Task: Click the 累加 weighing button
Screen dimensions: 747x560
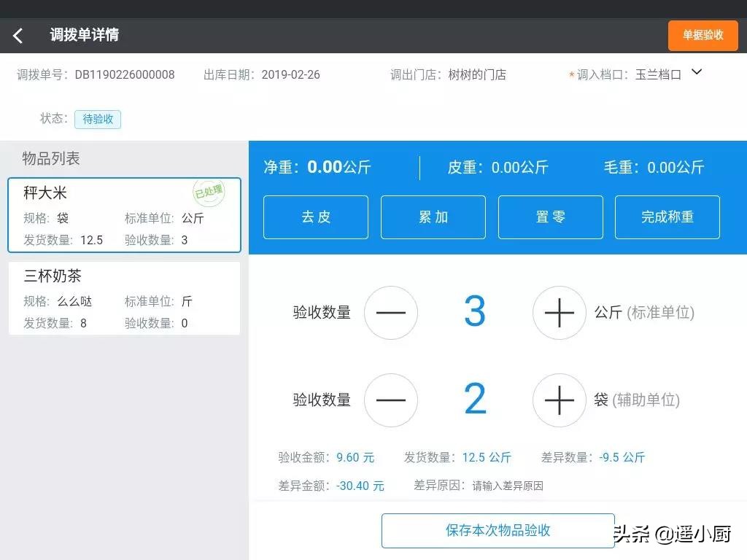Action: pyautogui.click(x=433, y=217)
